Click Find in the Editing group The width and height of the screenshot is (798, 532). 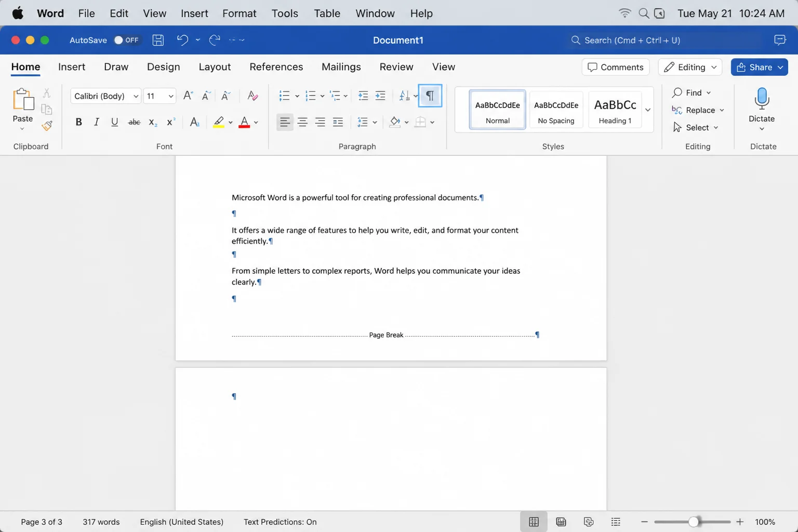[x=691, y=92]
